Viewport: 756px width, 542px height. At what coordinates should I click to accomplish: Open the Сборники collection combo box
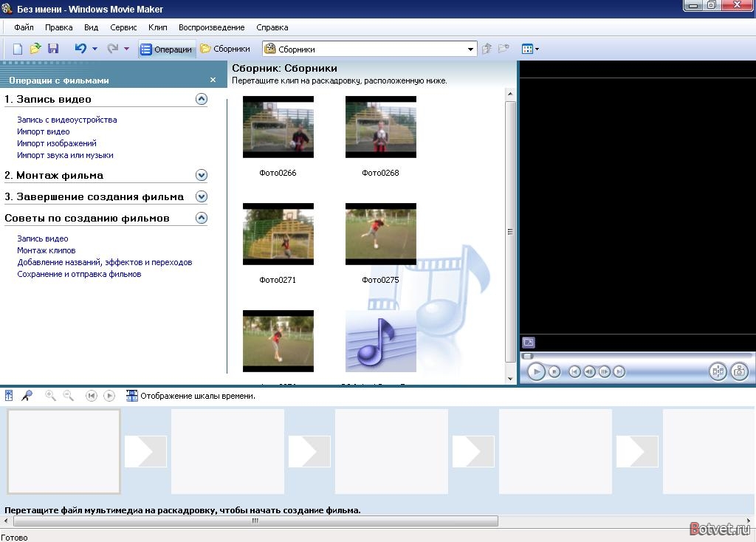click(369, 49)
